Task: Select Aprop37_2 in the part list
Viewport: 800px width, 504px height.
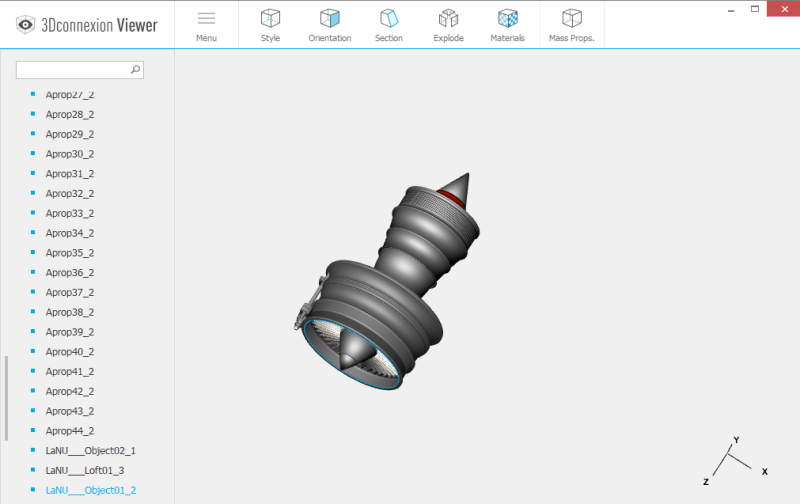Action: (70, 292)
